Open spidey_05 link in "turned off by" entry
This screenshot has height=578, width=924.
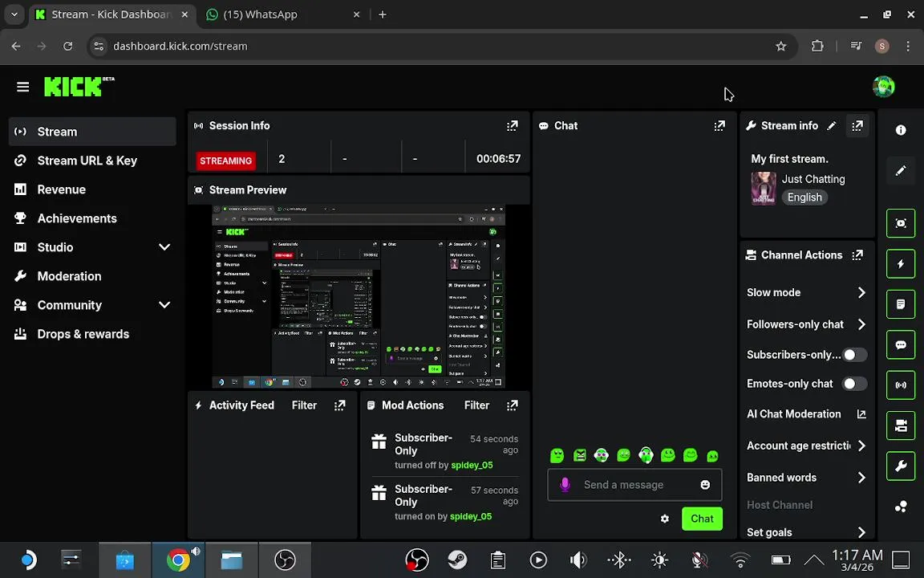(472, 465)
